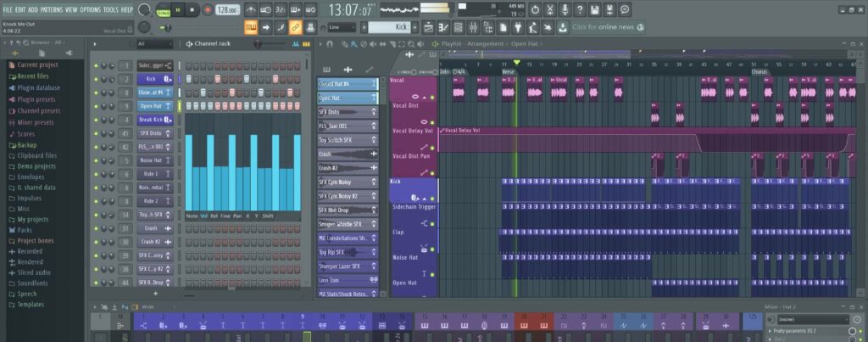Select the Vel tab in graph editor

(x=203, y=216)
